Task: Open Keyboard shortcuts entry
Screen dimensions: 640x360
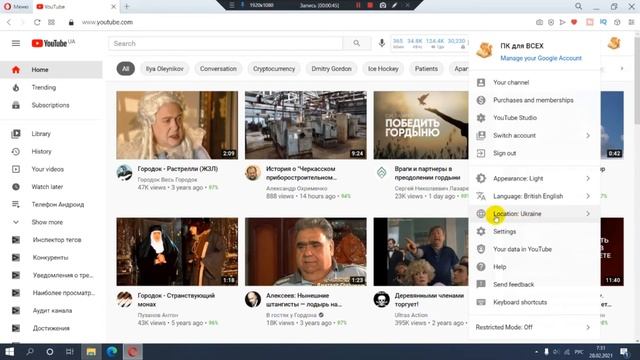Action: [534, 302]
